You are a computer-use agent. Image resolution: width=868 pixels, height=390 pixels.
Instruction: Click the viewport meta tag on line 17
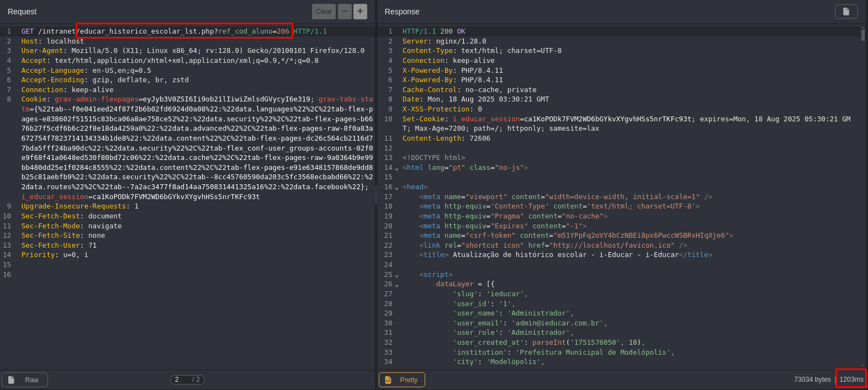[x=566, y=197]
